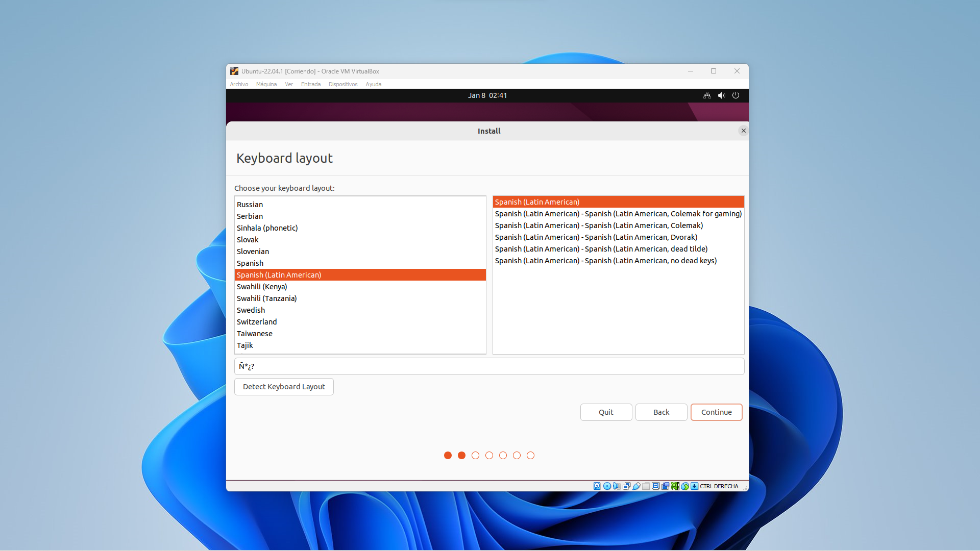Click the recording icon in VirtualBox status bar
This screenshot has width=980, height=551.
[665, 486]
